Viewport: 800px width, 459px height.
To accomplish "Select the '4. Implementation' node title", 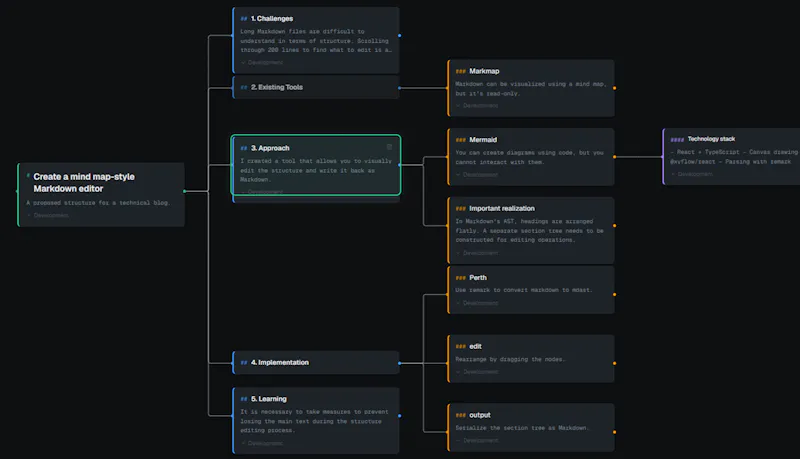I will 280,363.
